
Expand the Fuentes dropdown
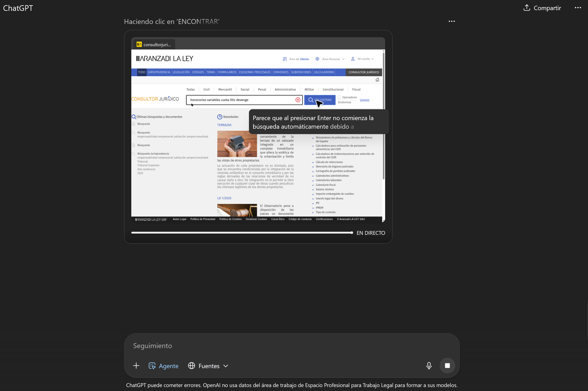(208, 366)
